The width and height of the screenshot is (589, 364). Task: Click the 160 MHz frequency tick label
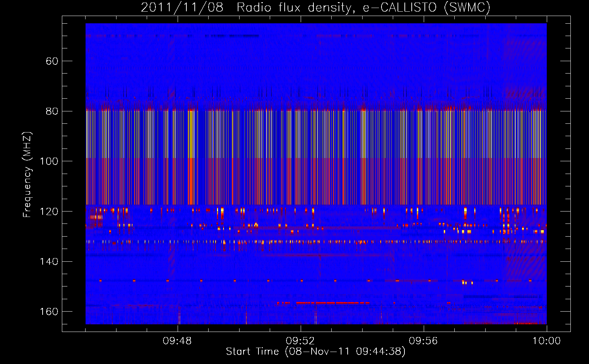pos(49,312)
